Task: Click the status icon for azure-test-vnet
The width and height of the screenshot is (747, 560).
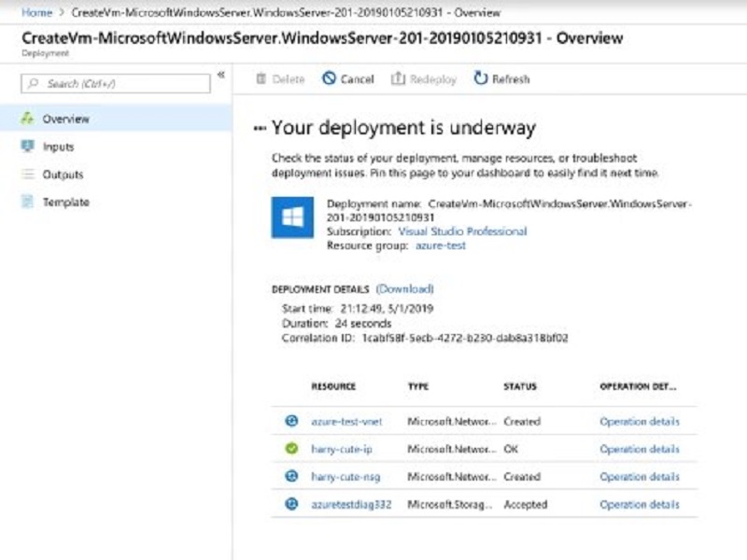Action: (x=291, y=421)
